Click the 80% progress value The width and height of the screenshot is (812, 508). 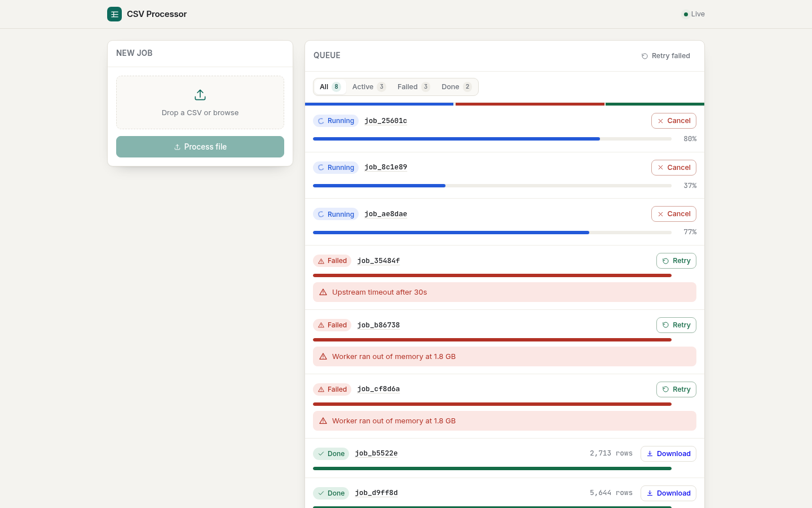click(x=690, y=139)
